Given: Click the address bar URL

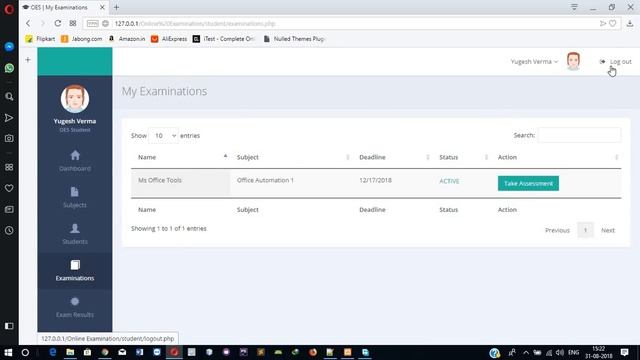Looking at the screenshot, I should tap(195, 24).
